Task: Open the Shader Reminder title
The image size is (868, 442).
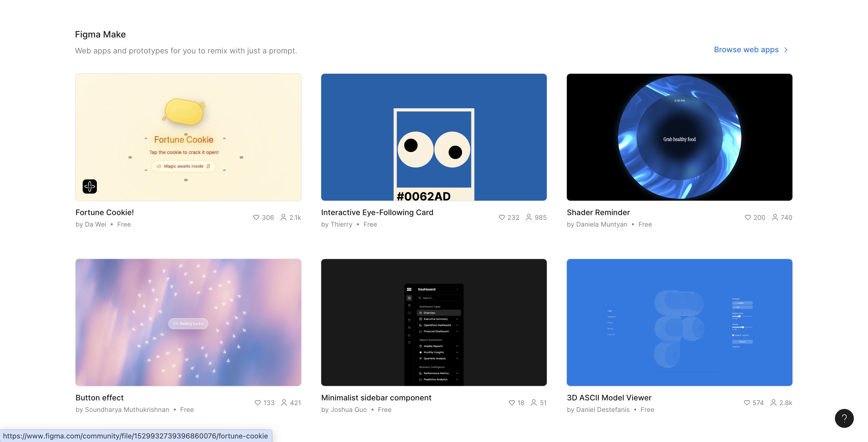Action: point(598,212)
